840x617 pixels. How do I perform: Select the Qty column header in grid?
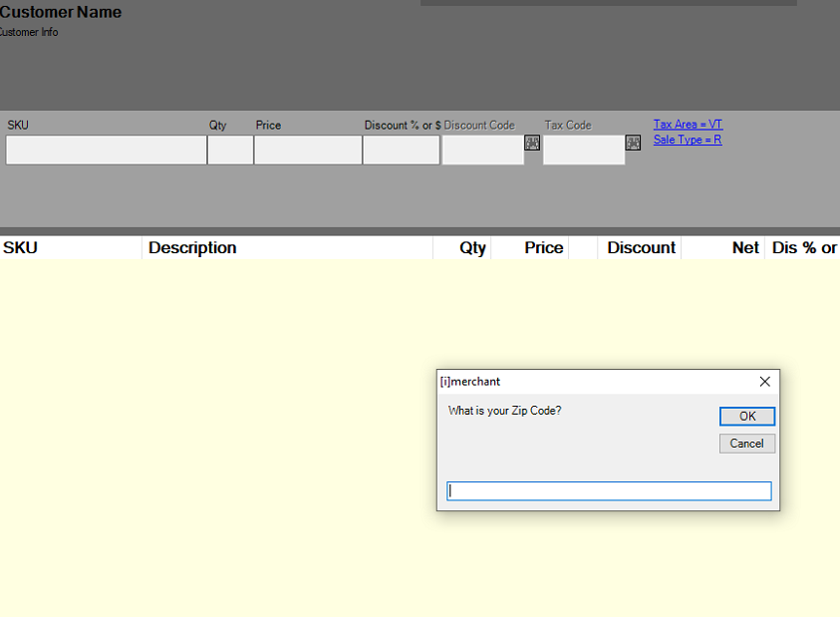click(x=461, y=247)
